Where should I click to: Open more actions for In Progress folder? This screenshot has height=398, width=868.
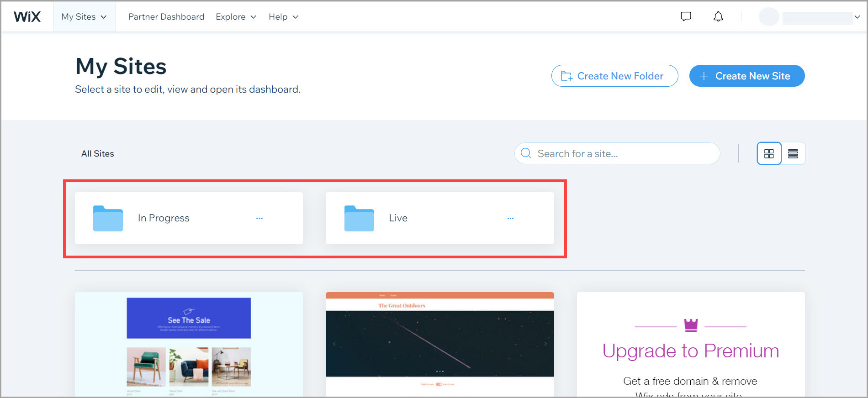click(x=259, y=218)
